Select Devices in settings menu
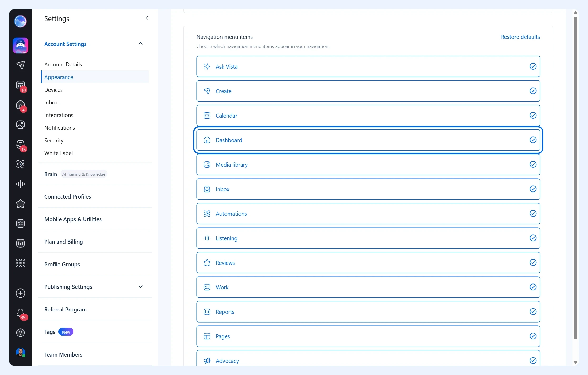 click(x=53, y=90)
